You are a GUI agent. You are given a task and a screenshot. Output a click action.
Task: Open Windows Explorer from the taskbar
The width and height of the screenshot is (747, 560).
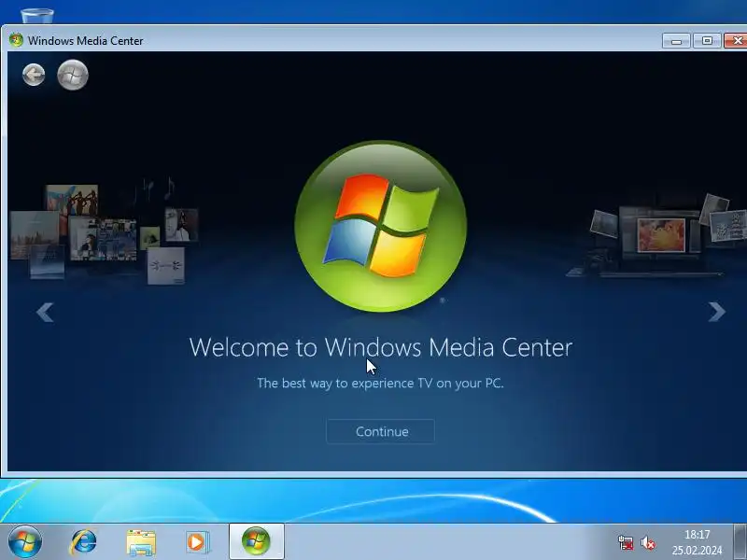141,542
